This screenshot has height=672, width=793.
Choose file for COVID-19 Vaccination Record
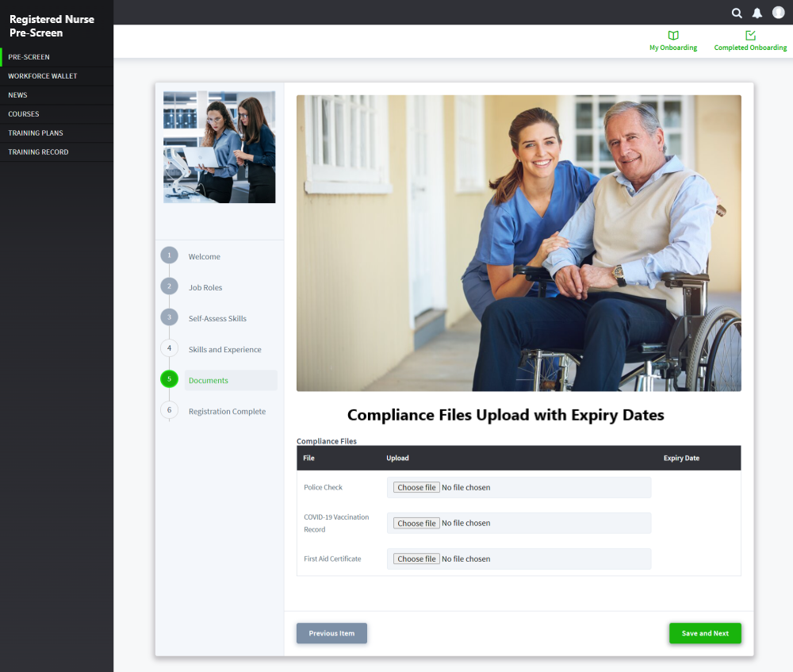(416, 523)
